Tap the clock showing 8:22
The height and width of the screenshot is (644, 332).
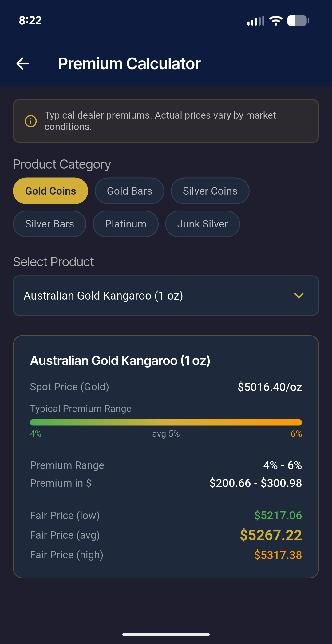[x=30, y=20]
